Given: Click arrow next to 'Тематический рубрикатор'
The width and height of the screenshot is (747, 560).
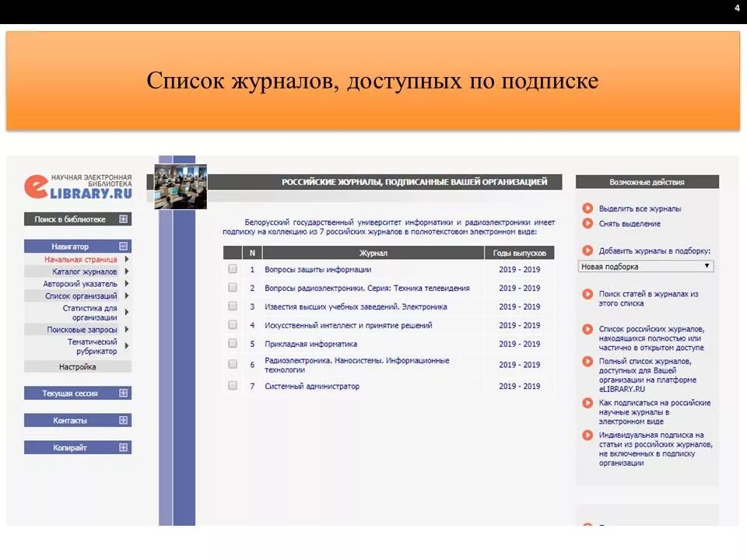Looking at the screenshot, I should coord(127,345).
